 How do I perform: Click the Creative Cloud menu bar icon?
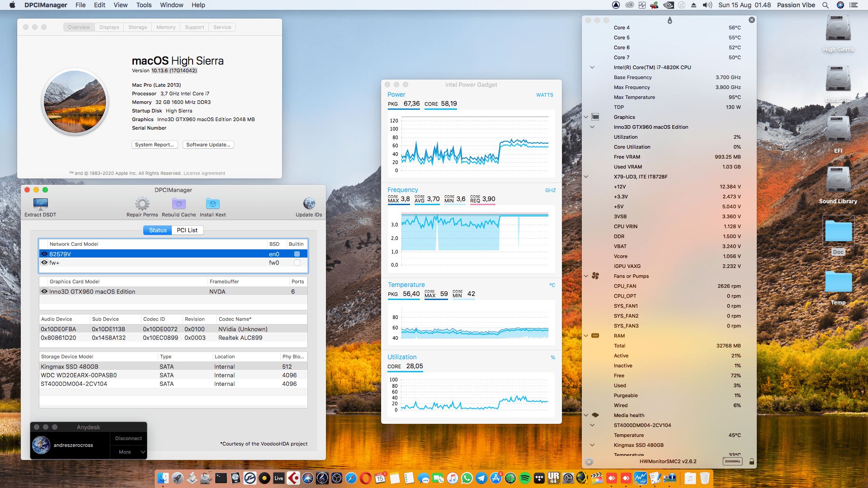629,5
